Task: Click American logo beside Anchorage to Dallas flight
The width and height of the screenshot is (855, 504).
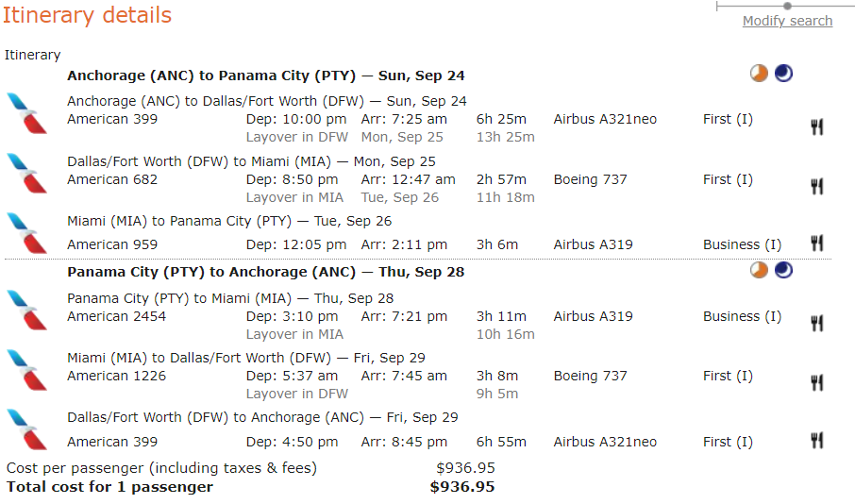Action: tap(26, 113)
